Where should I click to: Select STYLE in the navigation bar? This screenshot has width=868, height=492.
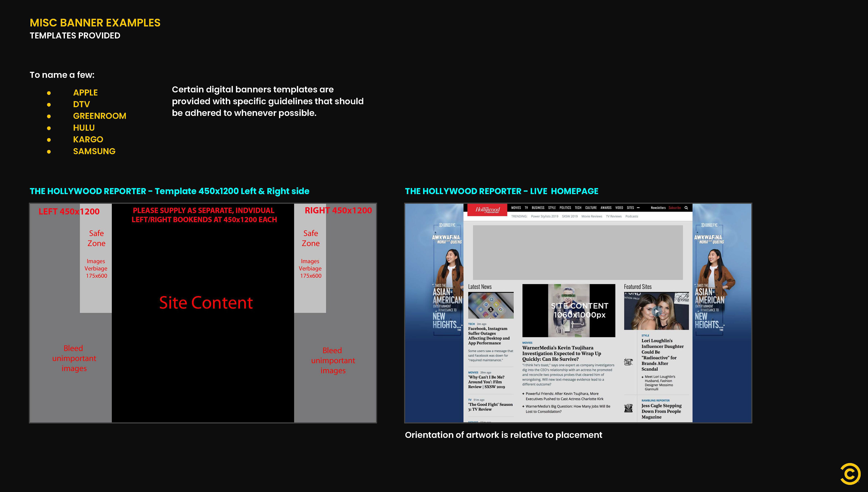pyautogui.click(x=552, y=208)
